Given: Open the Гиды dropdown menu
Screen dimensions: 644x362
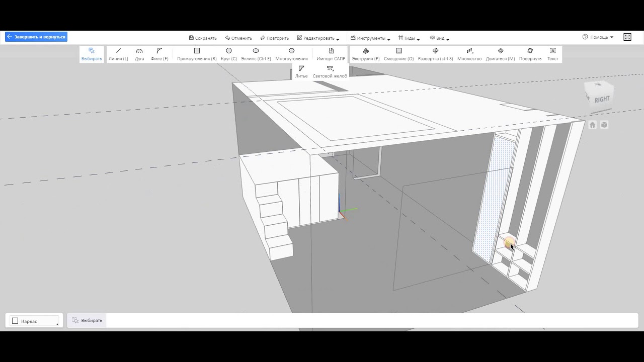Looking at the screenshot, I should [x=409, y=38].
